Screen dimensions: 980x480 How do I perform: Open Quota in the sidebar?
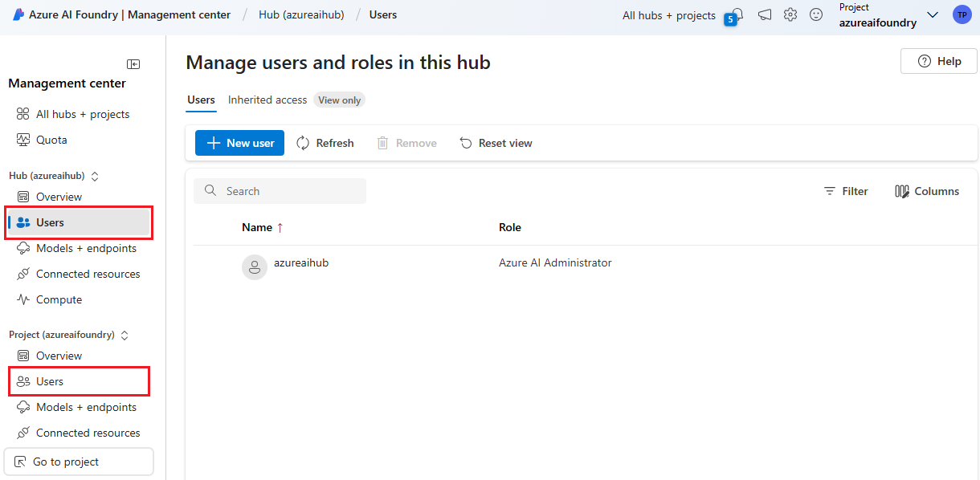coord(51,140)
